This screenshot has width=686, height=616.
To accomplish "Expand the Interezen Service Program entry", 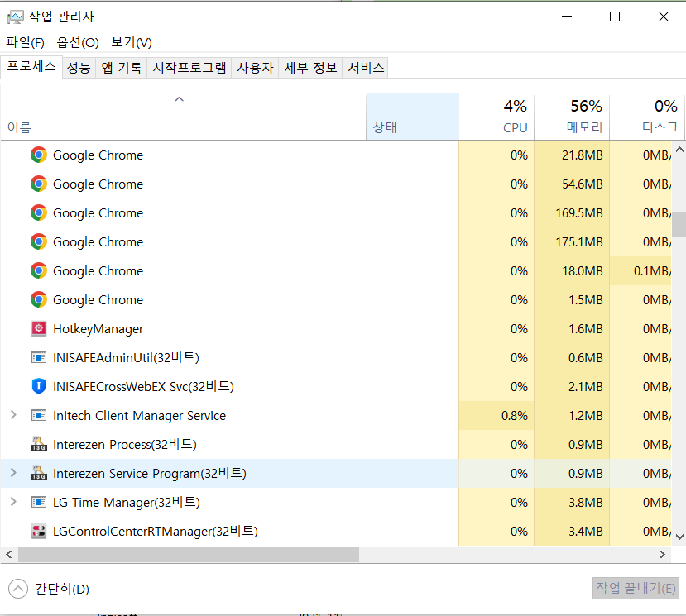I will pos(12,473).
